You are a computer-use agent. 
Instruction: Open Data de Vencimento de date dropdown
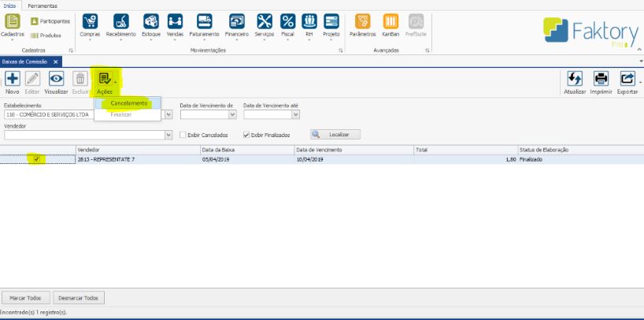[x=233, y=114]
